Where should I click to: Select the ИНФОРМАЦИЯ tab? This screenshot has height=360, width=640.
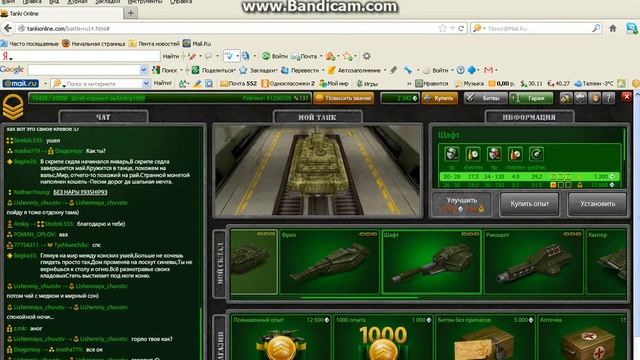click(529, 117)
